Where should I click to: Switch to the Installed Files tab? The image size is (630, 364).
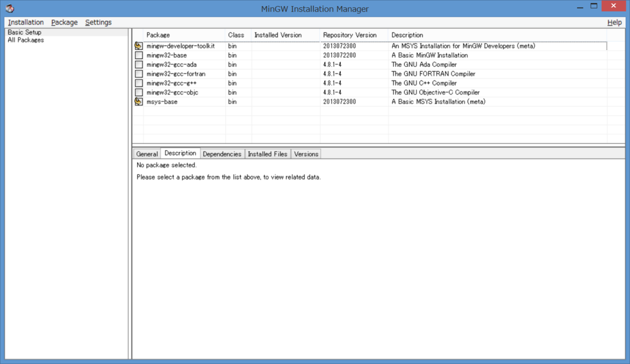(x=268, y=154)
